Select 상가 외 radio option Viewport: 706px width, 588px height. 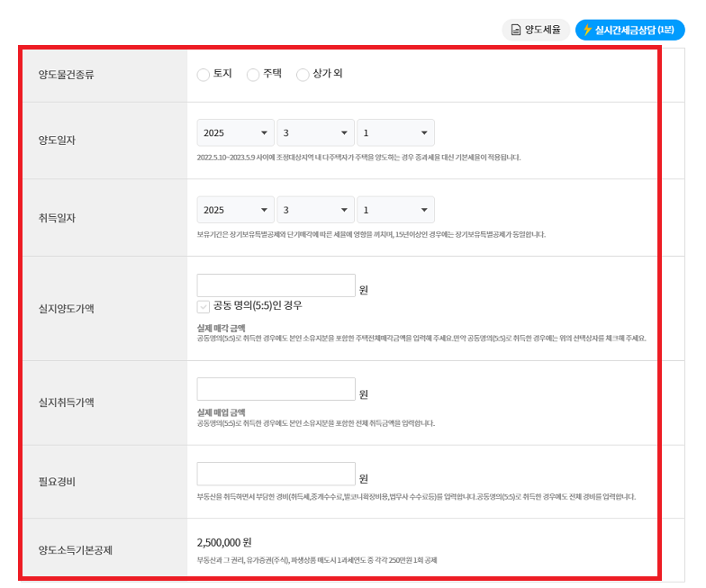[303, 74]
